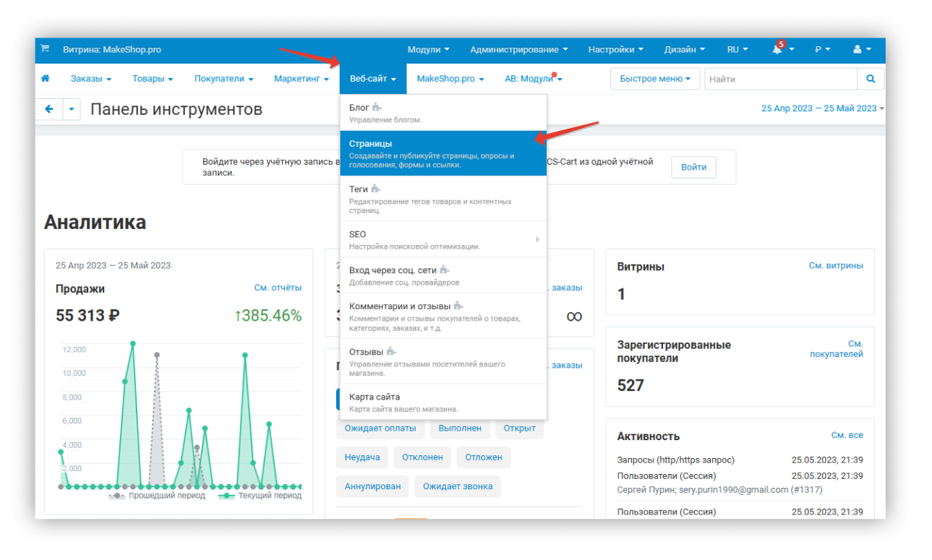
Task: Click the Отклонен status button
Action: pyautogui.click(x=423, y=457)
